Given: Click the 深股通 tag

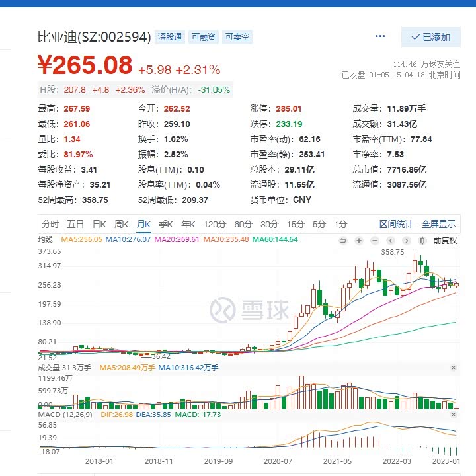Looking at the screenshot, I should coord(170,37).
